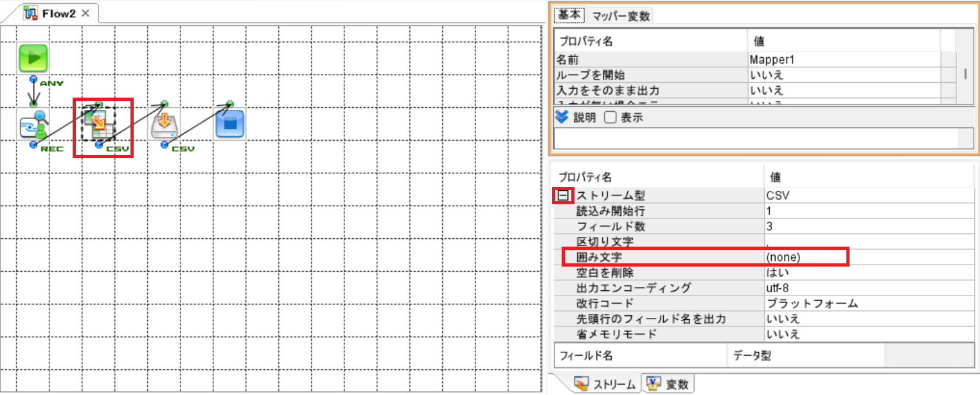Image resolution: width=980 pixels, height=395 pixels.
Task: Click the 空白を削除 value はい
Action: pyautogui.click(x=869, y=272)
